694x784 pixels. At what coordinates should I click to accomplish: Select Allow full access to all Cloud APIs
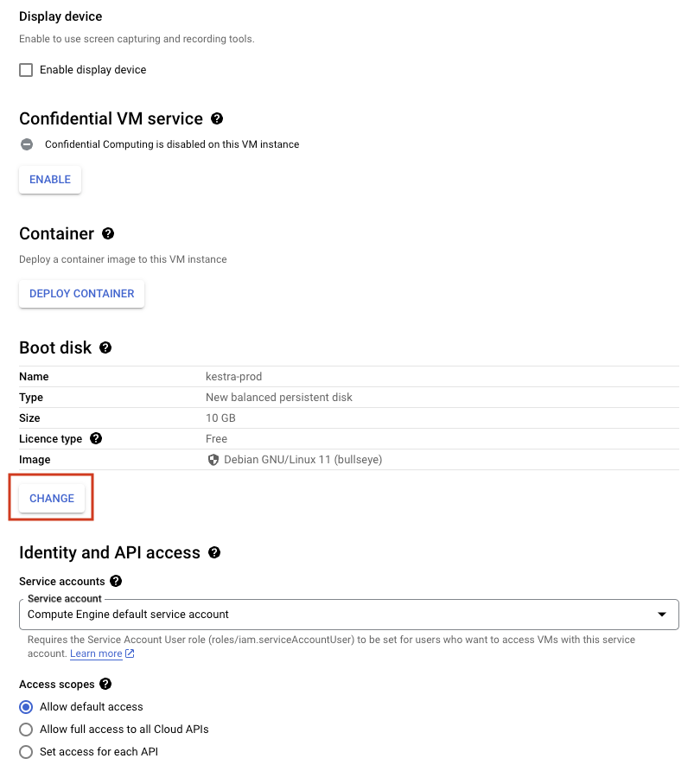coord(26,730)
